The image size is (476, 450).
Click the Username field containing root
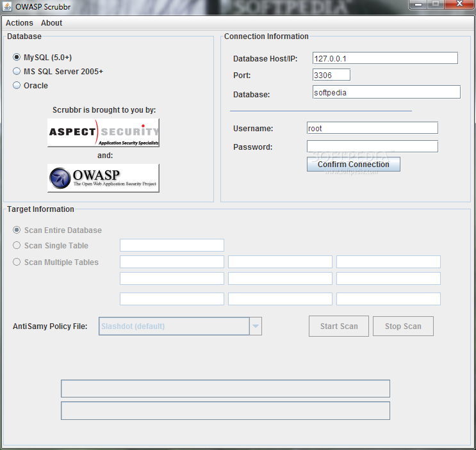pos(372,128)
